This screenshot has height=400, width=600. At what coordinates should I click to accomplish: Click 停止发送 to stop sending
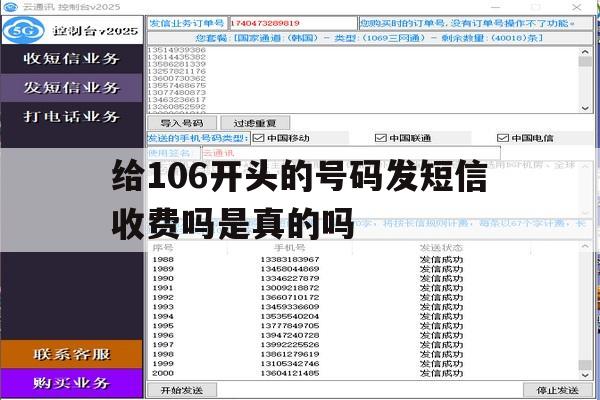tap(557, 390)
